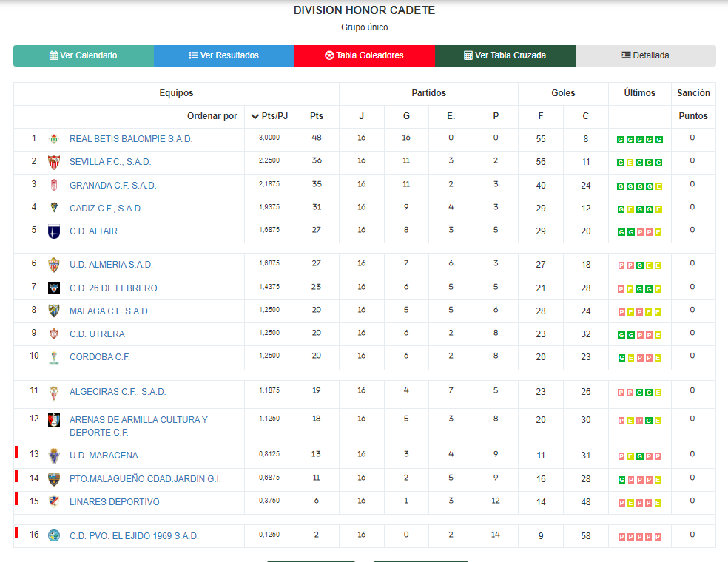Click Pto. Malagueño green G result badge
The image size is (728, 562).
click(621, 480)
